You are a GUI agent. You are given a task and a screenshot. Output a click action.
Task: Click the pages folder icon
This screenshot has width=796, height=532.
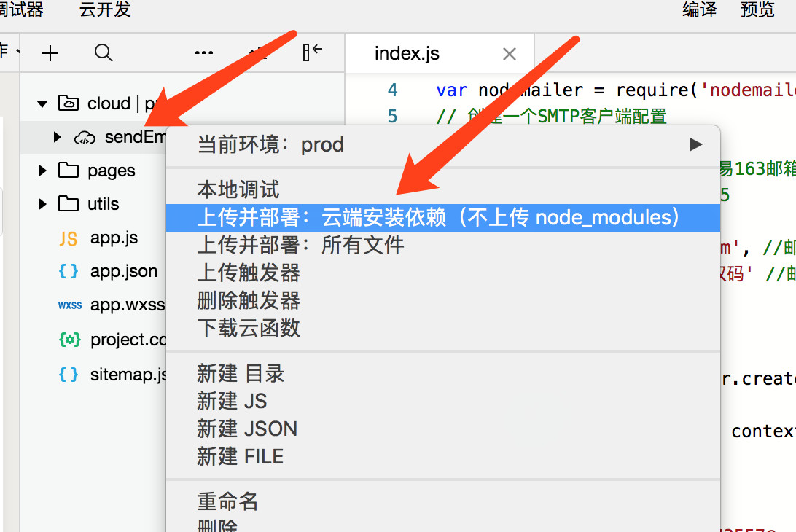[69, 170]
